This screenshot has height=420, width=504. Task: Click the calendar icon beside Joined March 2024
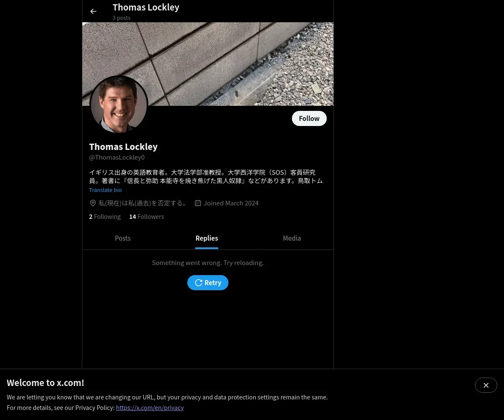pos(198,203)
